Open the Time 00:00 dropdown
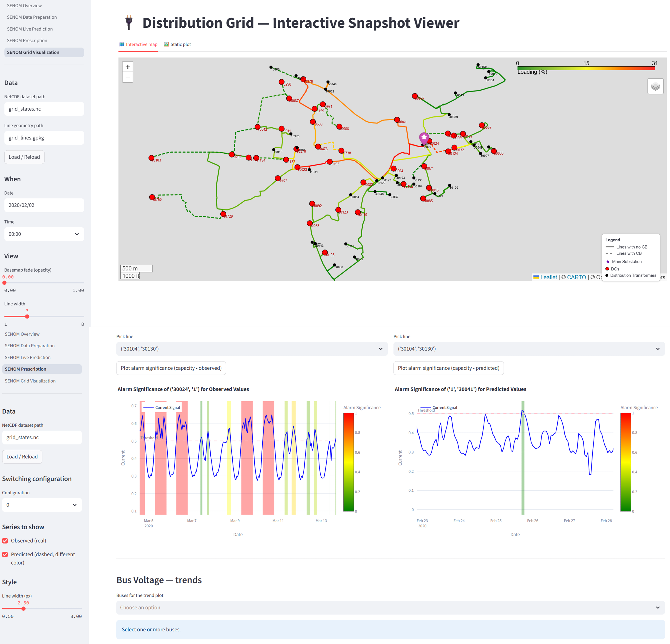The image size is (670, 644). pyautogui.click(x=44, y=234)
